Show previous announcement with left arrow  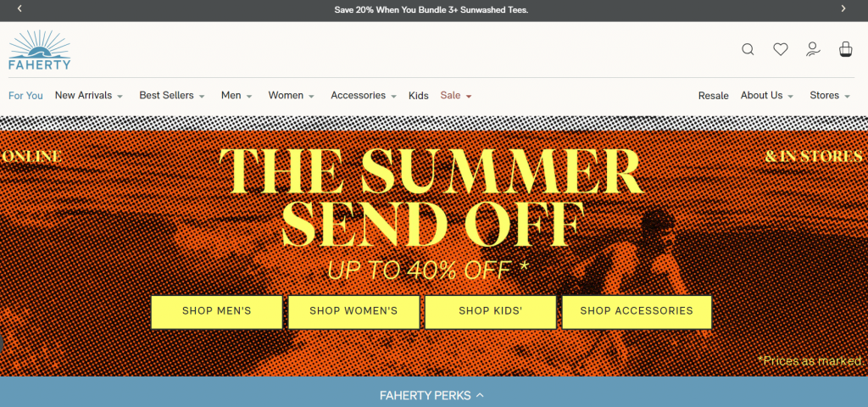20,8
